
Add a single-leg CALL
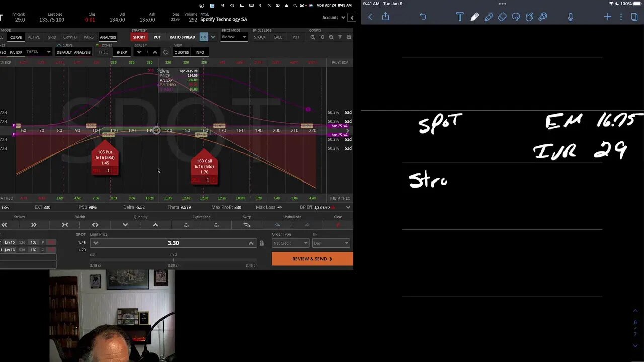[x=278, y=37]
